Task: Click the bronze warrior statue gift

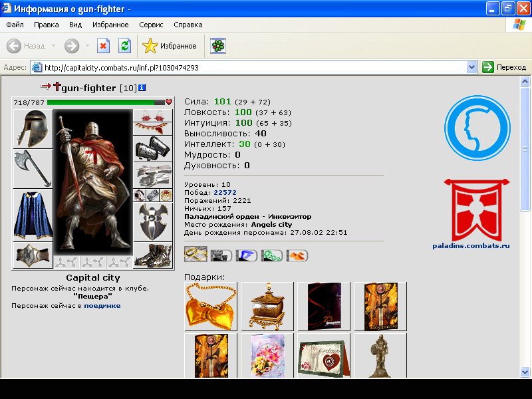Action: (x=380, y=356)
